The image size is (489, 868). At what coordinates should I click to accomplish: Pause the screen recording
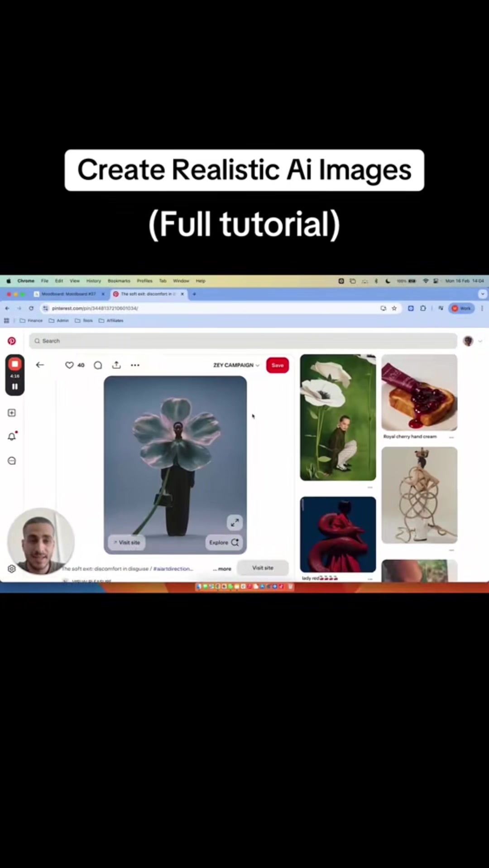(x=14, y=386)
